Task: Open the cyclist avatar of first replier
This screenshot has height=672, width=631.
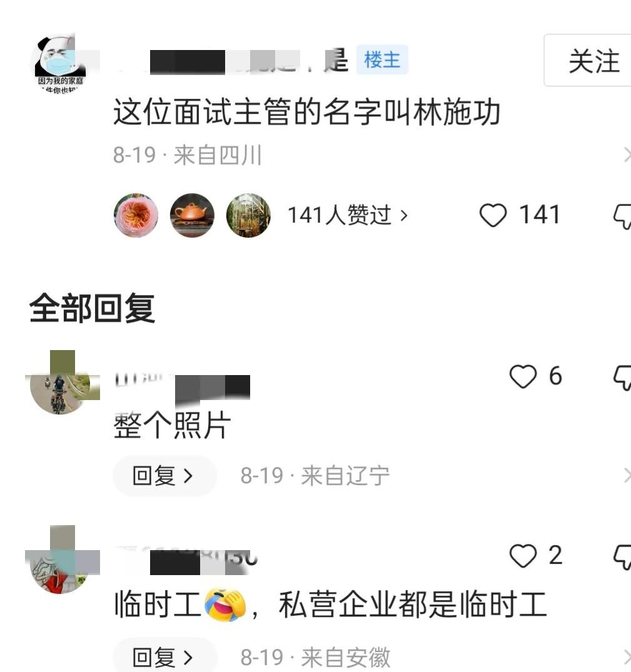Action: pos(60,384)
